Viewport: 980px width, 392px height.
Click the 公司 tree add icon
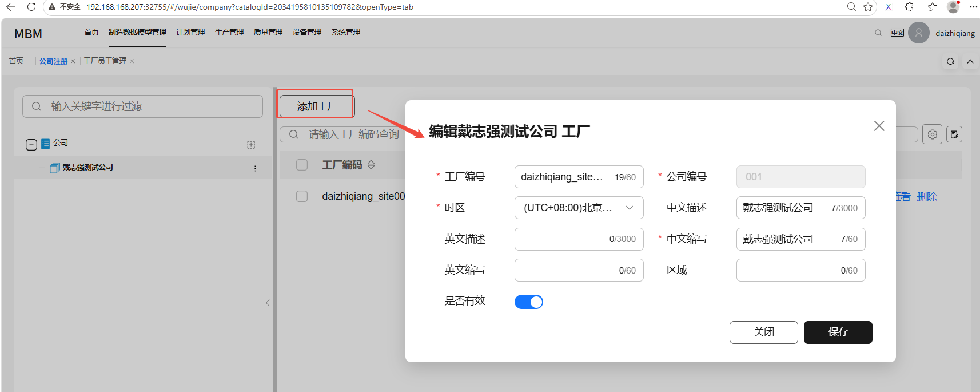(x=251, y=145)
